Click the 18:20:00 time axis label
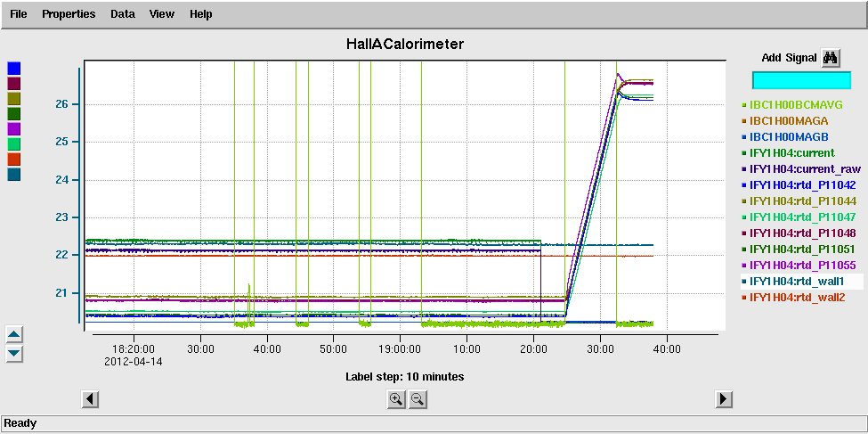The height and width of the screenshot is (434, 868). click(134, 351)
